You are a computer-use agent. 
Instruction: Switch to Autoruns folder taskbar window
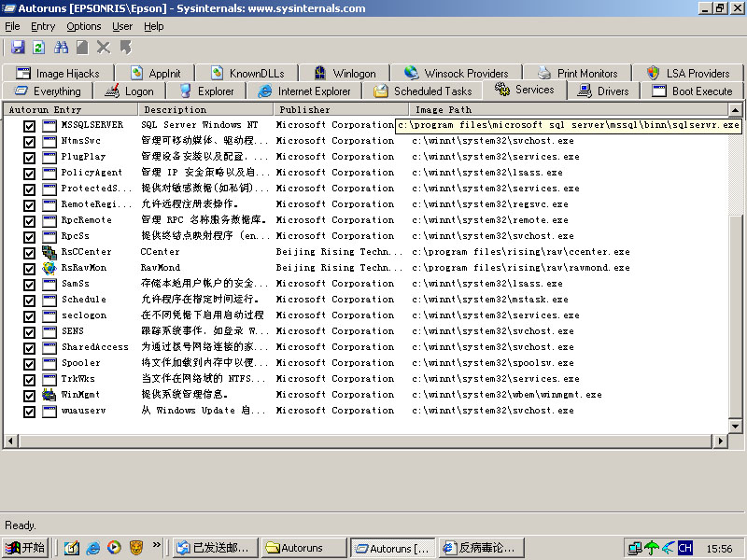tap(304, 548)
